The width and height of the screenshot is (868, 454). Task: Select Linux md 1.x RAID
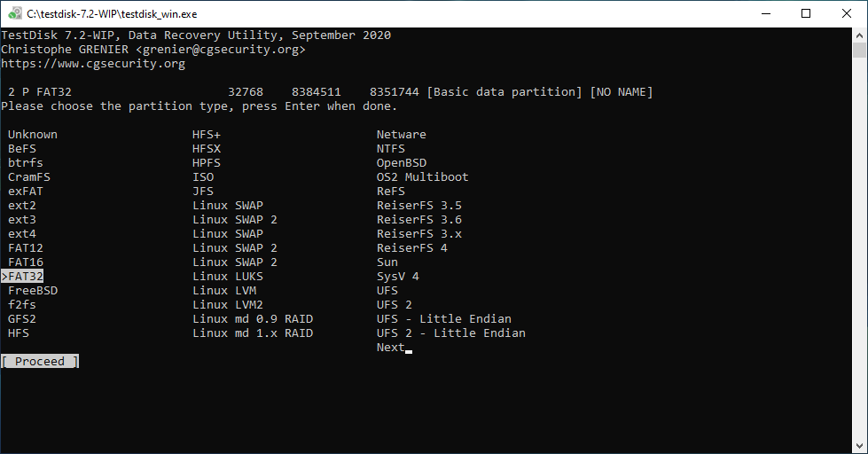[253, 333]
